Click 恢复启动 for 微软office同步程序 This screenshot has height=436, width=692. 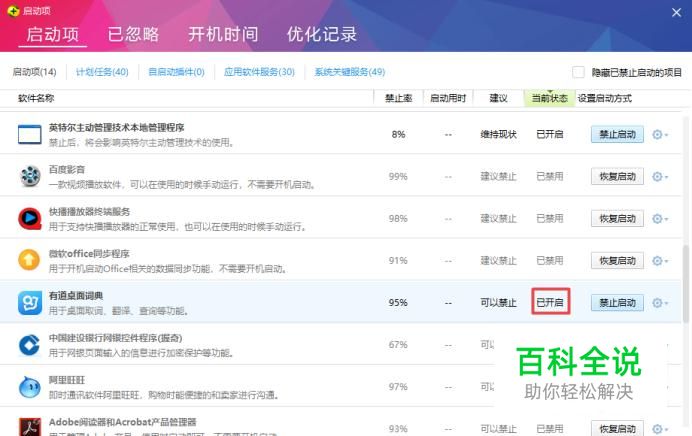point(617,261)
